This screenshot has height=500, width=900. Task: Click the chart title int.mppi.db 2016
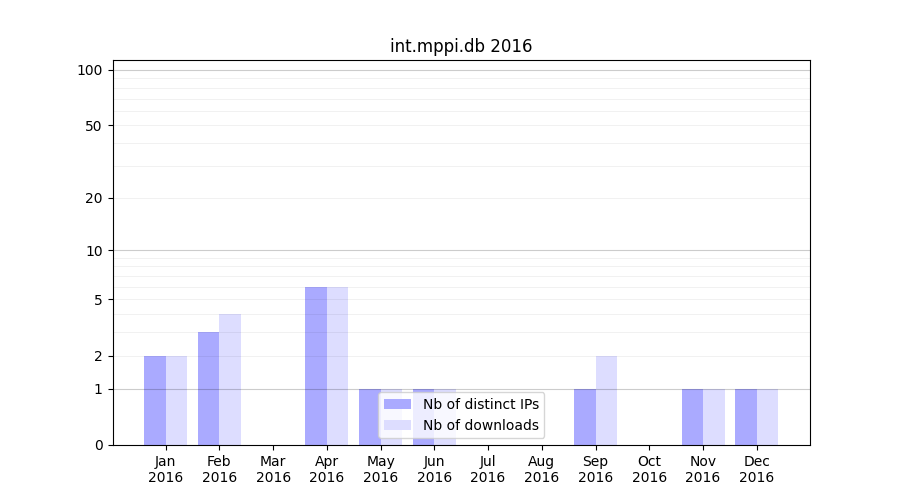[x=461, y=46]
